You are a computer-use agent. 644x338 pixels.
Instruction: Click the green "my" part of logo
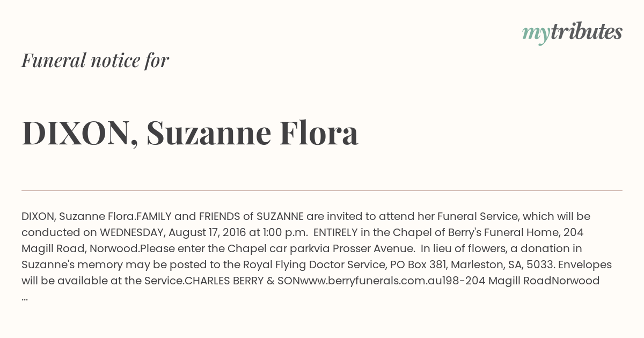tap(536, 34)
